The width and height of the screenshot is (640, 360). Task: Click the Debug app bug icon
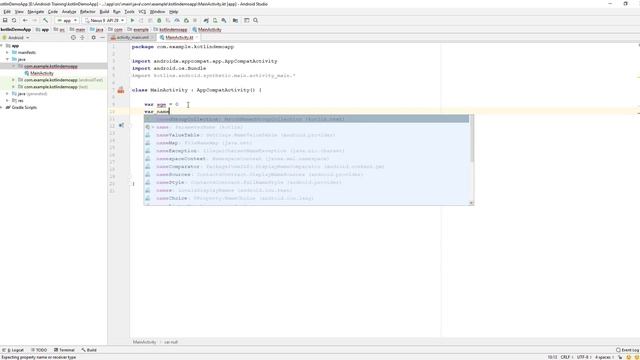[159, 20]
